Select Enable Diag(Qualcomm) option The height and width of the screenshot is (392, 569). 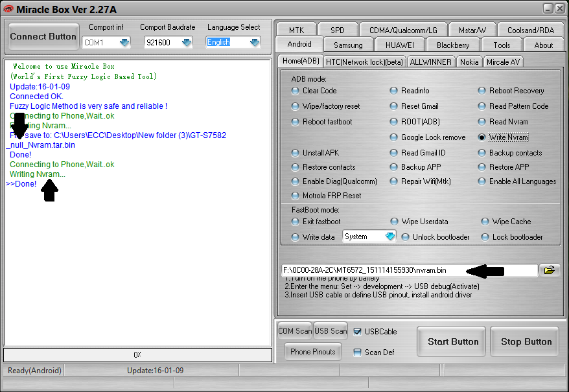[295, 181]
